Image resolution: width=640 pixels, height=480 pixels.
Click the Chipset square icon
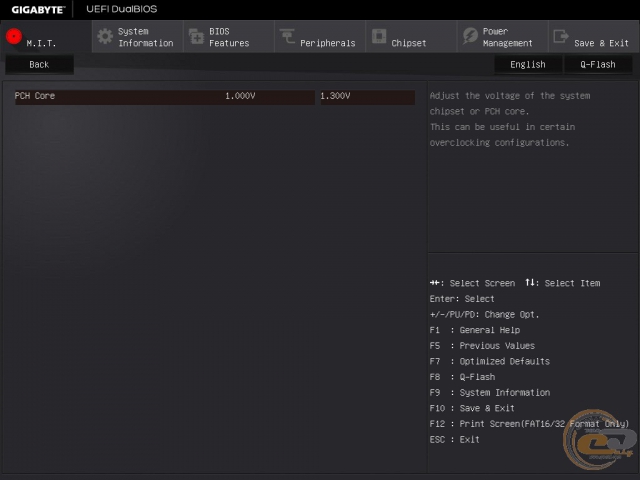379,37
